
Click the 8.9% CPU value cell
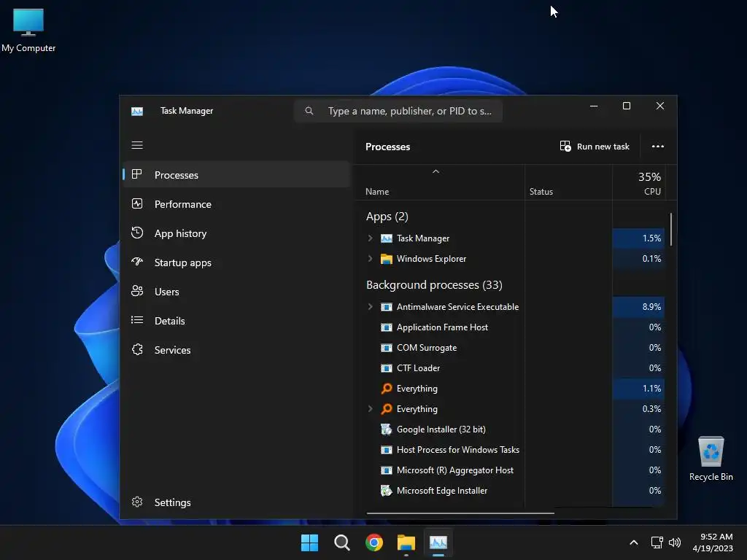click(638, 307)
